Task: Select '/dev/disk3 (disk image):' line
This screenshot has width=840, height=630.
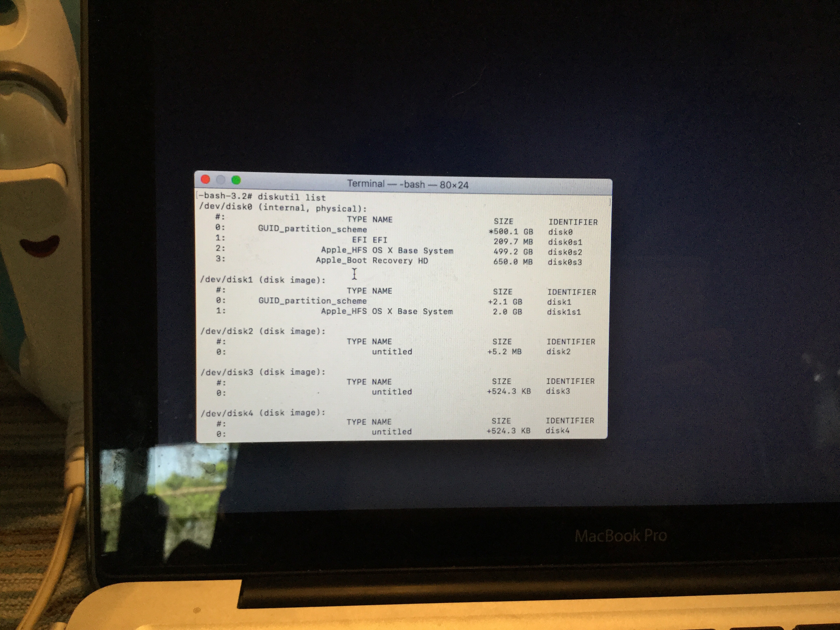Action: 263,372
